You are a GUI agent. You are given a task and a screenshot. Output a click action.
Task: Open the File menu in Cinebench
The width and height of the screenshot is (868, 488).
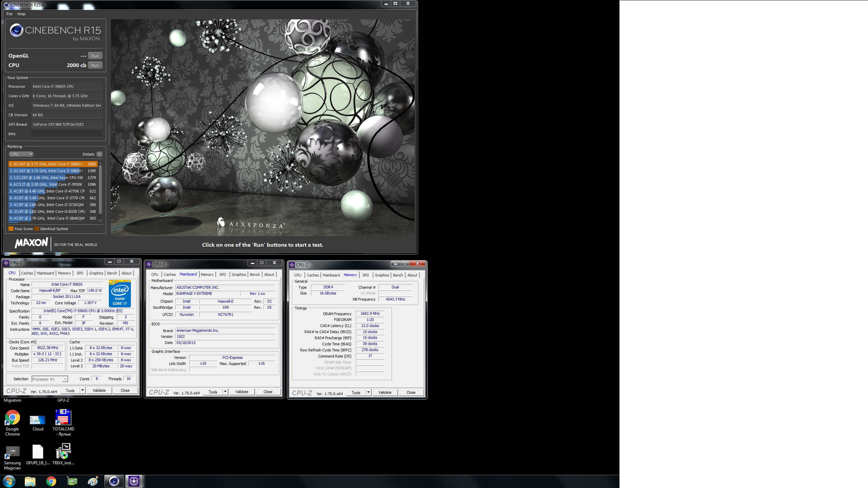point(9,14)
